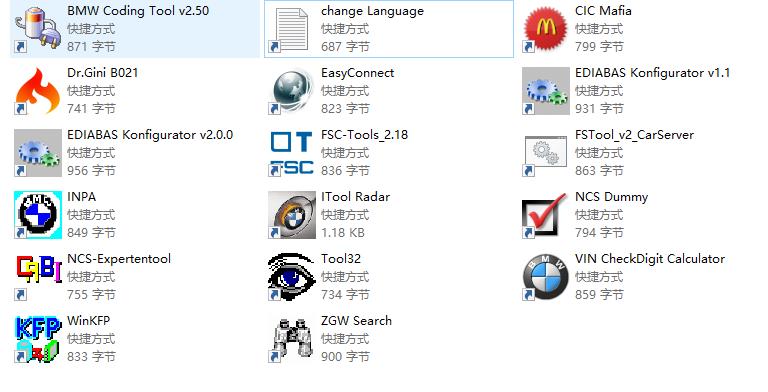Click the "741 字节" size text
Screen dimensions: 768x392
coord(91,108)
